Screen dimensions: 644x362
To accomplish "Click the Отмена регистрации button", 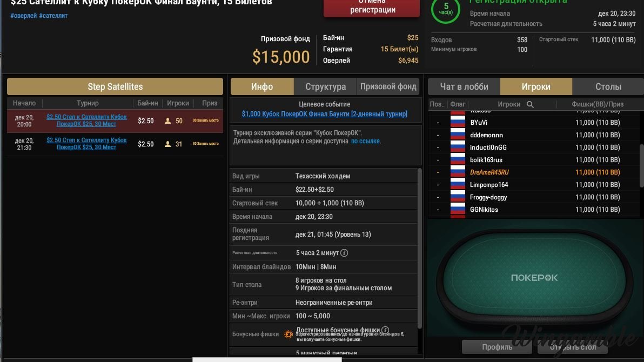I will point(372,8).
